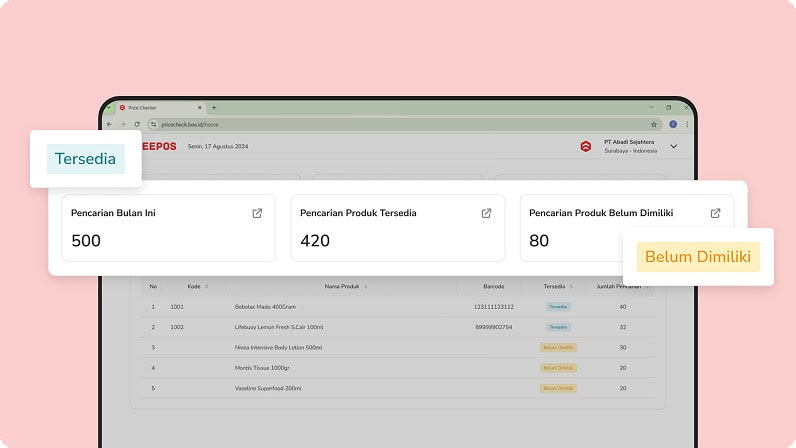The height and width of the screenshot is (448, 796).
Task: Click the browser forward arrow
Action: [x=123, y=124]
